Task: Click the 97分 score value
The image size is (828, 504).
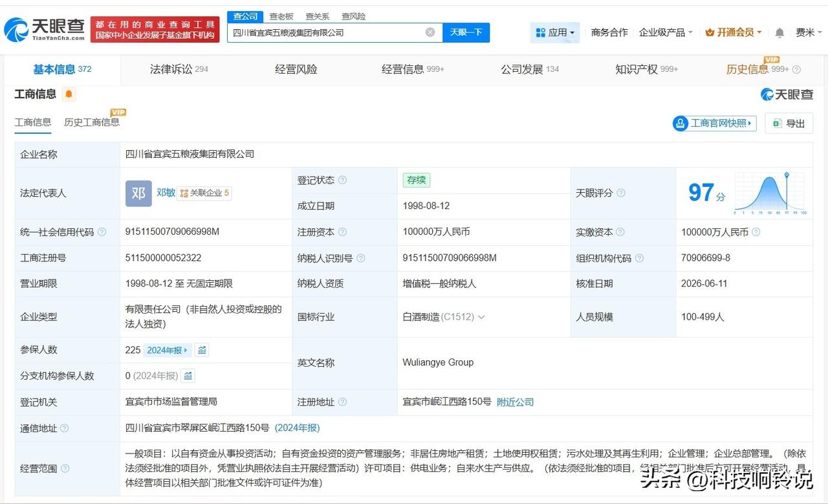Action: [x=706, y=193]
